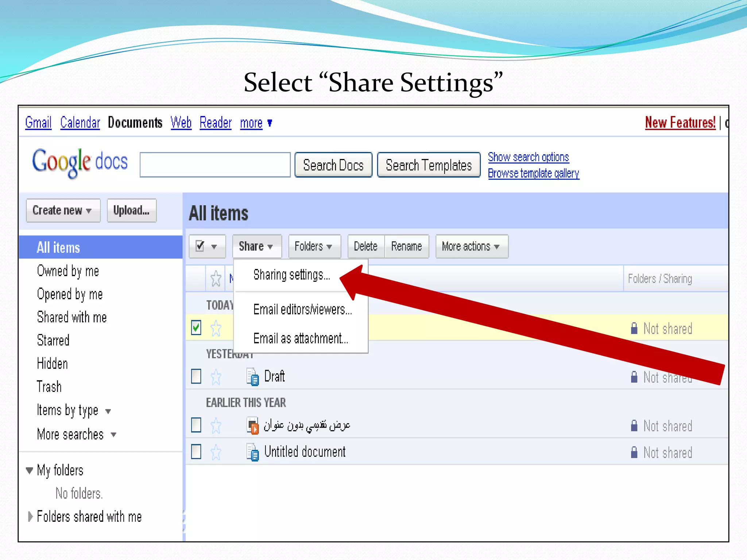Show Starred items
The image size is (747, 560).
(53, 341)
